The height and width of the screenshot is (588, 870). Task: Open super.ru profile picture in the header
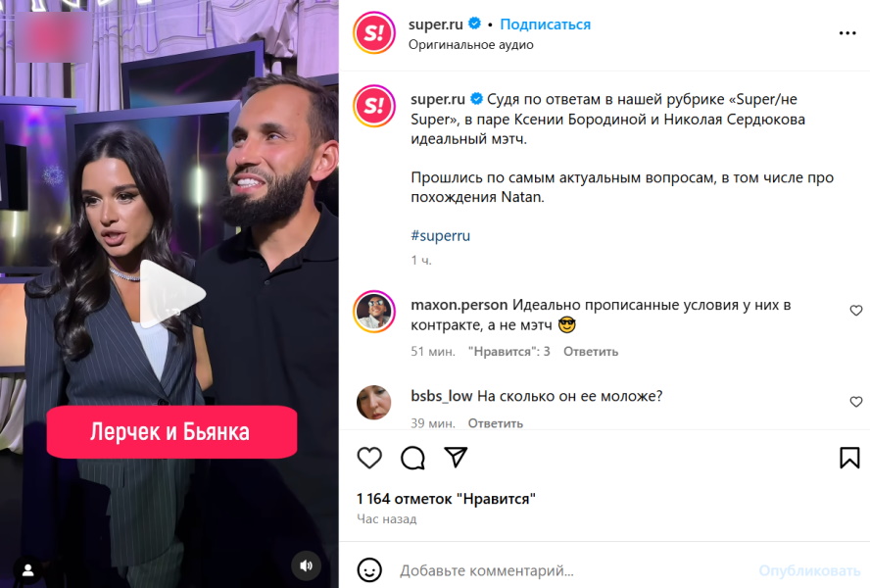click(x=374, y=33)
